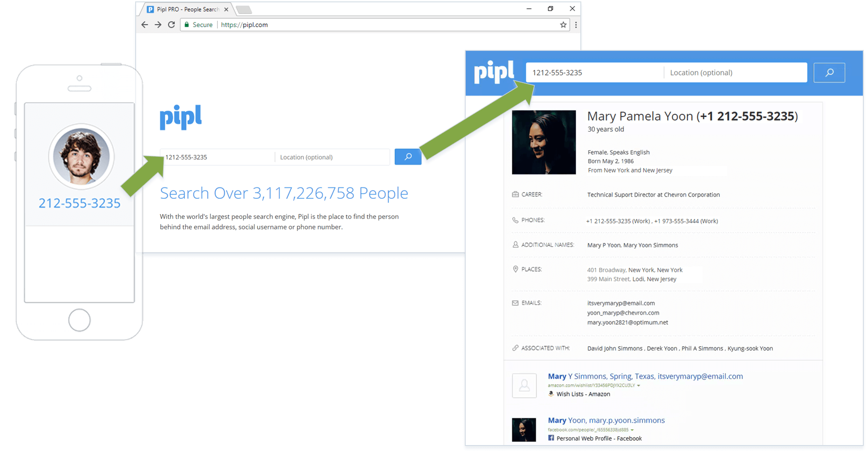This screenshot has width=868, height=453.
Task: Tap the phone's round home button
Action: tap(79, 320)
